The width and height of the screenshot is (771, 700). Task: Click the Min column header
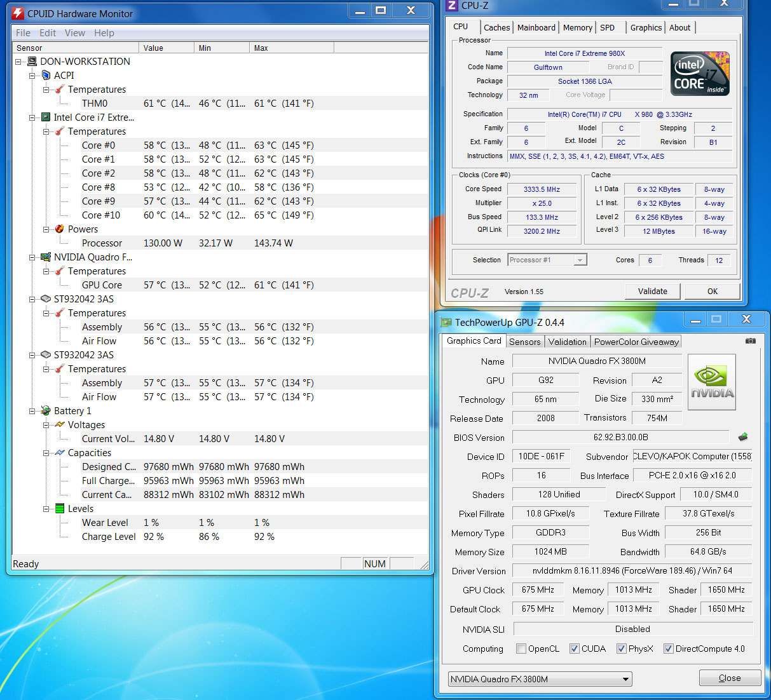(222, 48)
